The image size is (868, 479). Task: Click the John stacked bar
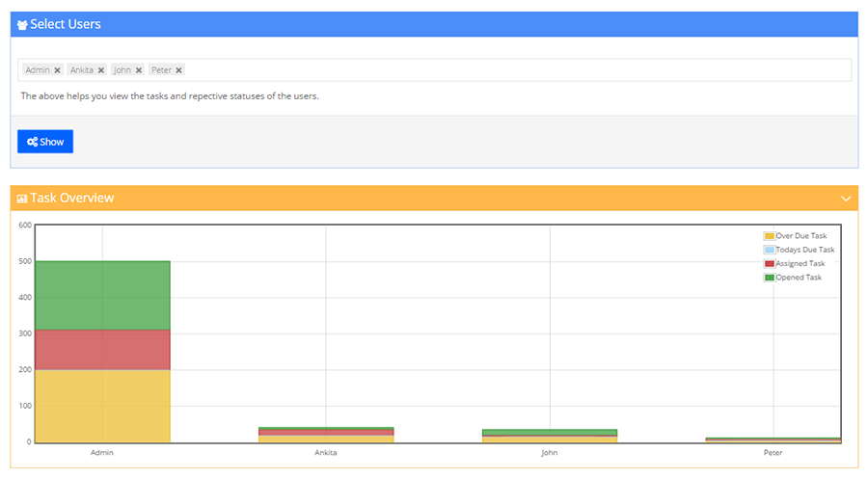click(x=550, y=436)
